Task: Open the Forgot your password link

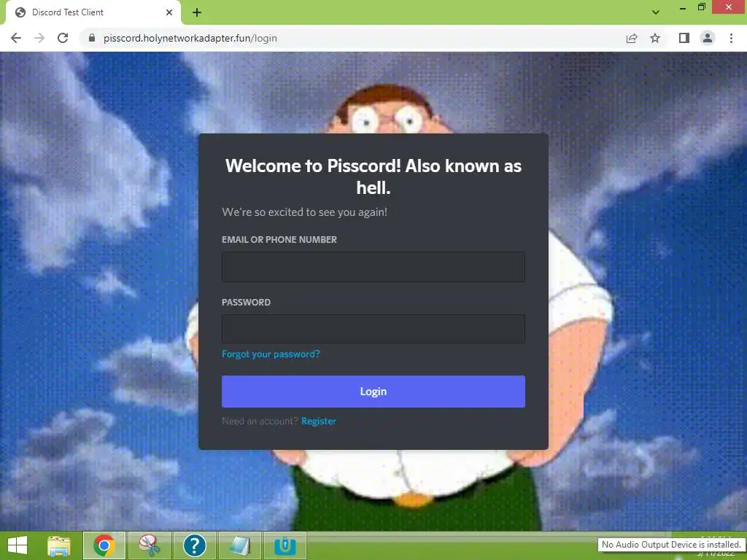Action: coord(271,354)
